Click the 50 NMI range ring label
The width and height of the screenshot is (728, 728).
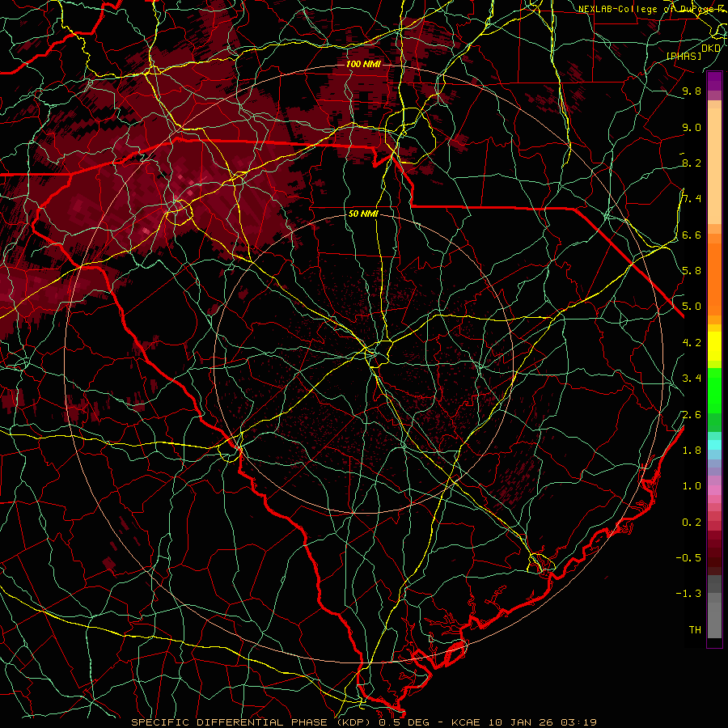(x=363, y=214)
